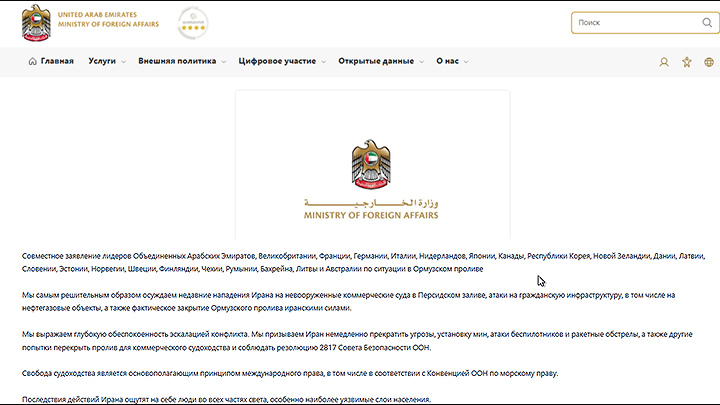This screenshot has height=405, width=720.
Task: Go to the Главная menu item
Action: pos(57,61)
